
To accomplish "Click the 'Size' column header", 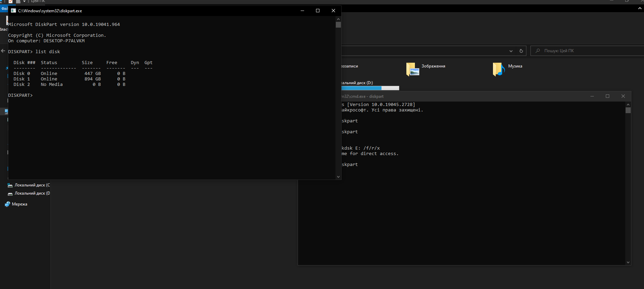I will pyautogui.click(x=87, y=63).
